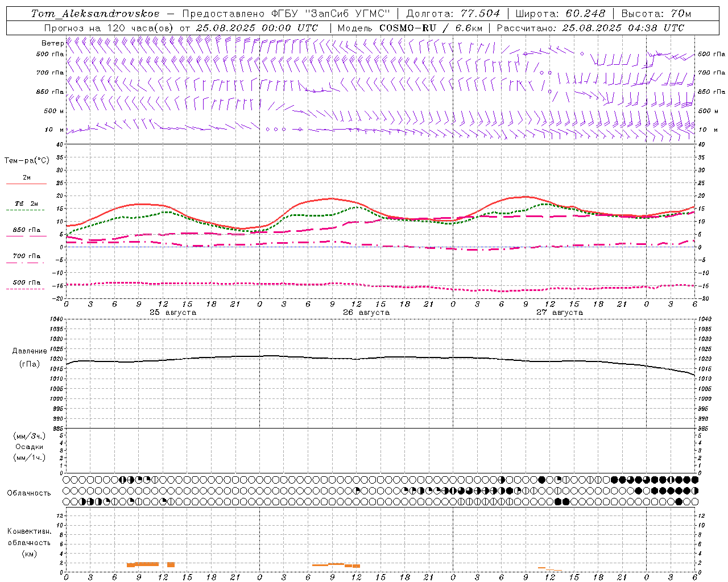
Task: Click the '25 августа' date label
Action: (173, 313)
